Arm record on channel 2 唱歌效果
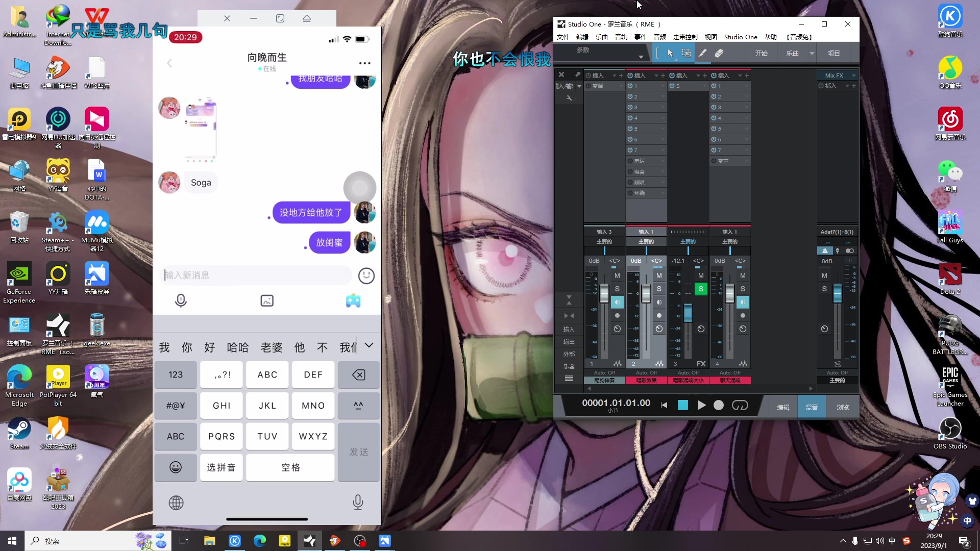Image resolution: width=980 pixels, height=551 pixels. [x=659, y=315]
